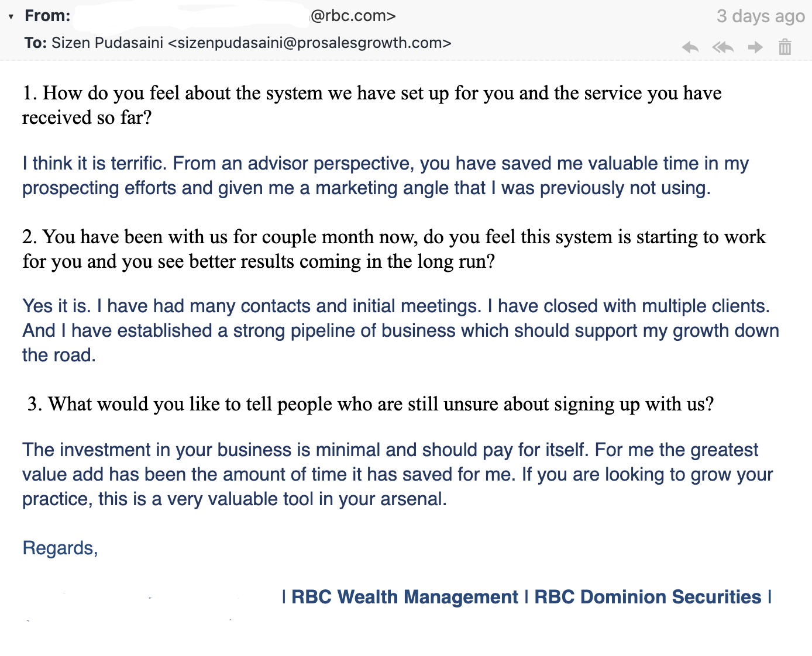Click question 2 about couple month results

(394, 249)
